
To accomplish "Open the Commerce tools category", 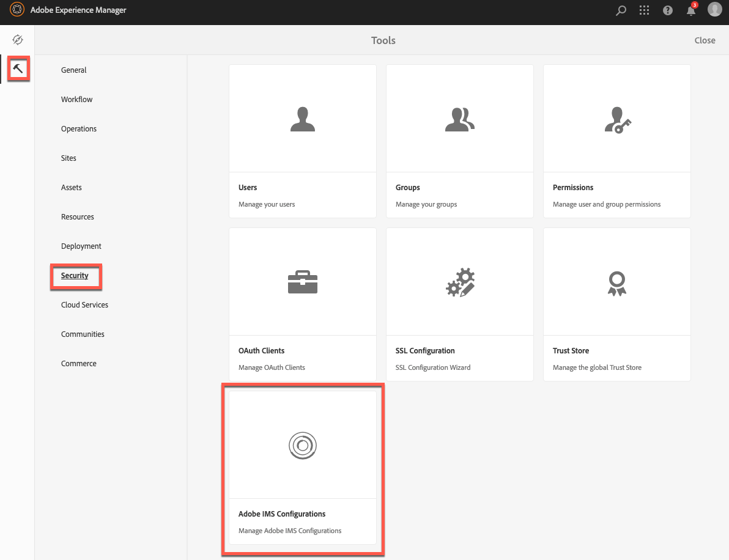I will (78, 363).
